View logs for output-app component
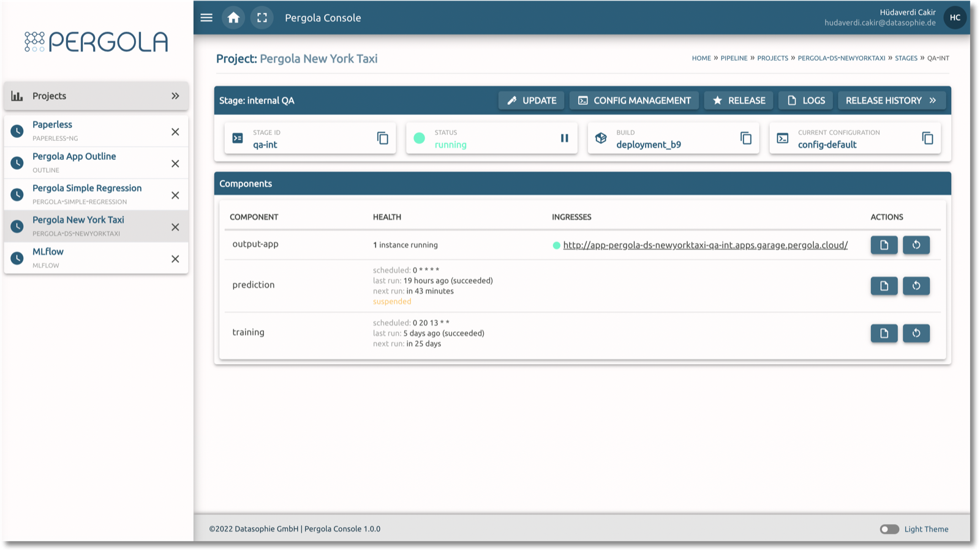Screen dimensions: 980x551 click(884, 245)
